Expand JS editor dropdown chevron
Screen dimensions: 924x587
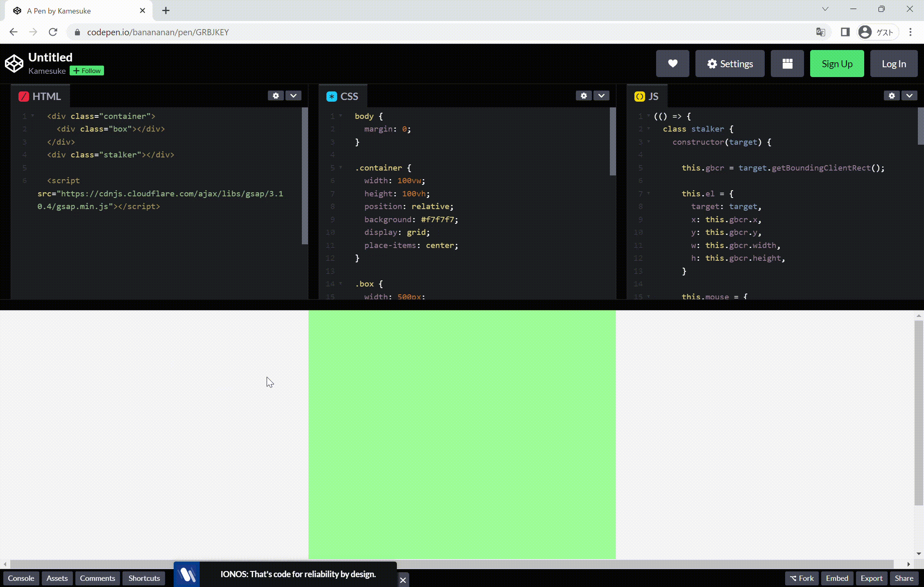pyautogui.click(x=909, y=96)
